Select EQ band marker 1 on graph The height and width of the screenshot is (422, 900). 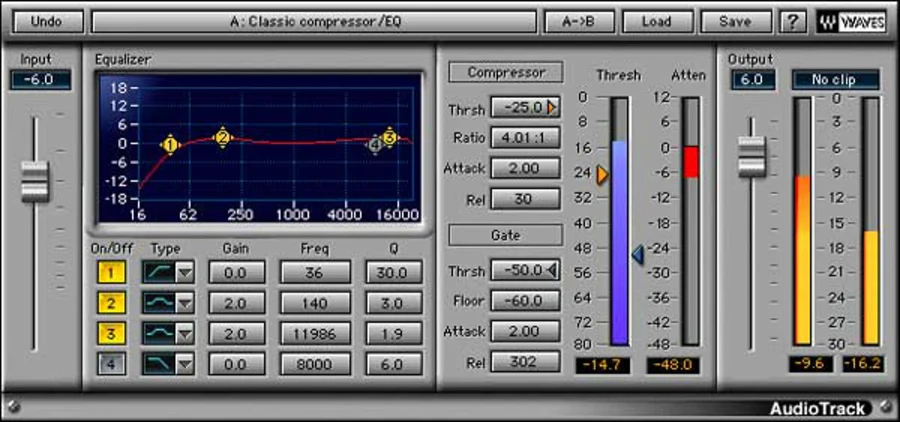click(x=170, y=145)
